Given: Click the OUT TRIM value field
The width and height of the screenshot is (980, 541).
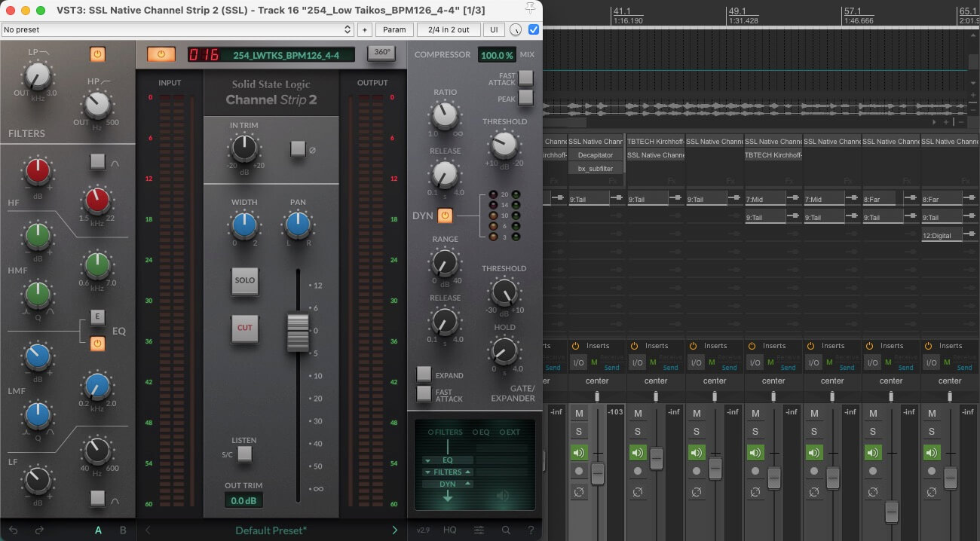Looking at the screenshot, I should click(x=243, y=500).
